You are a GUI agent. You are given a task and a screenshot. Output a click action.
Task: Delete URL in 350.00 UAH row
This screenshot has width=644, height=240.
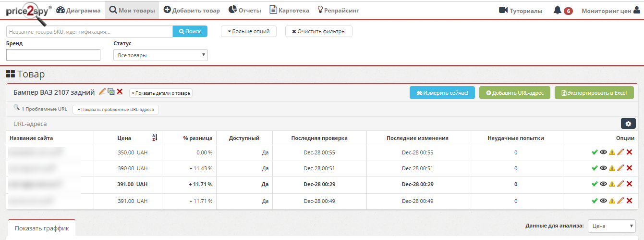(x=629, y=152)
